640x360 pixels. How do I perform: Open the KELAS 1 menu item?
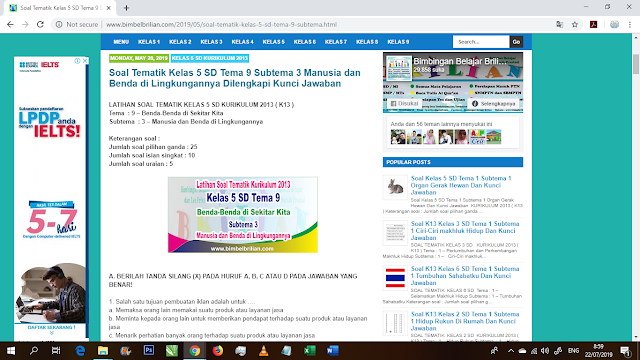pyautogui.click(x=149, y=42)
